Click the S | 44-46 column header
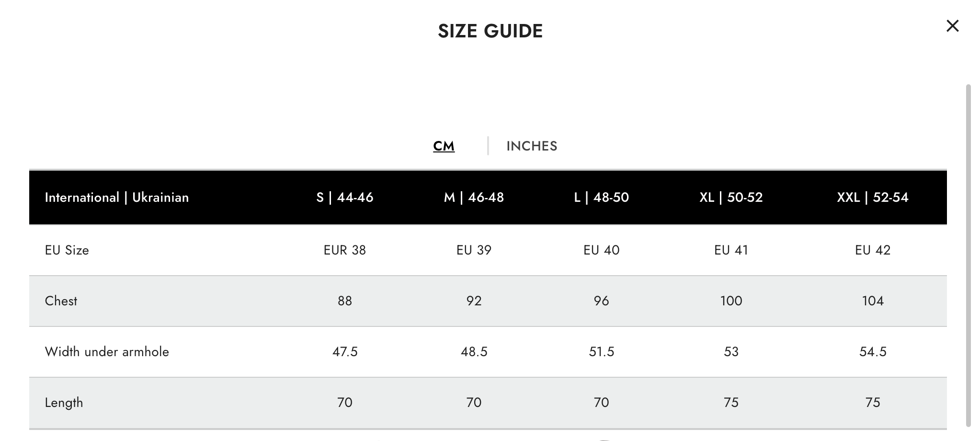 (x=345, y=197)
